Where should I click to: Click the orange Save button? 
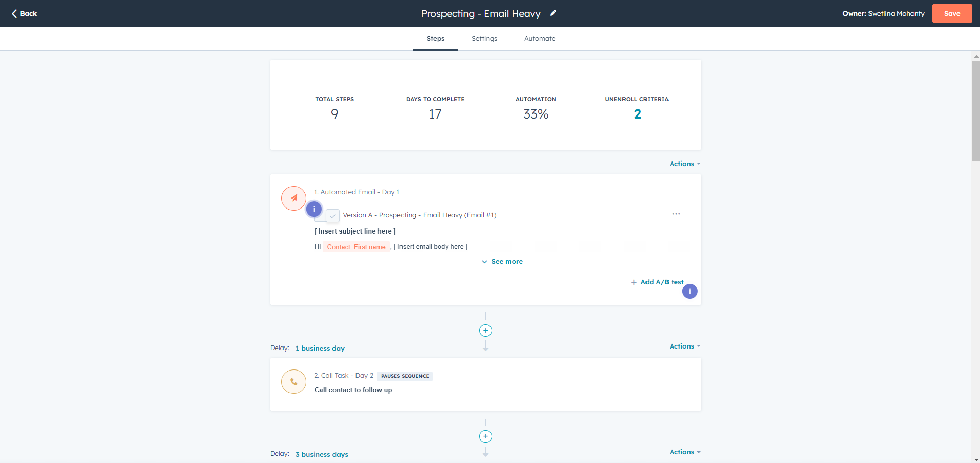[x=951, y=14]
